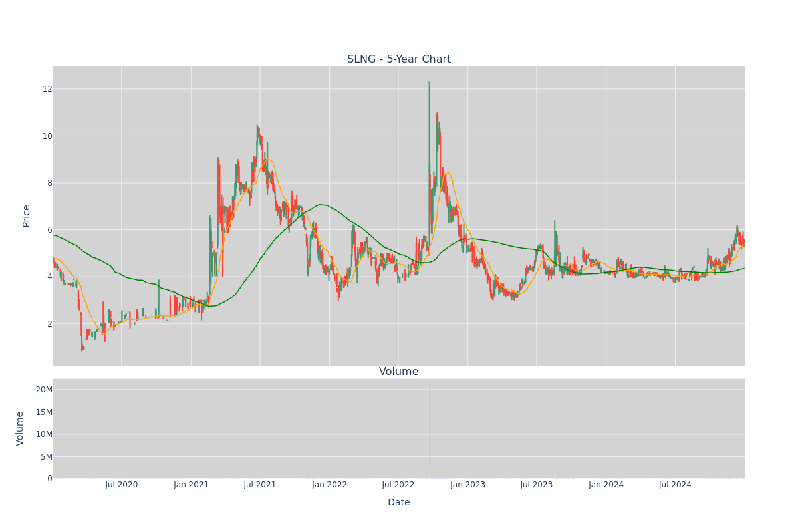This screenshot has width=798, height=532.
Task: Click the "Jan 2024" date tick label
Action: point(606,485)
